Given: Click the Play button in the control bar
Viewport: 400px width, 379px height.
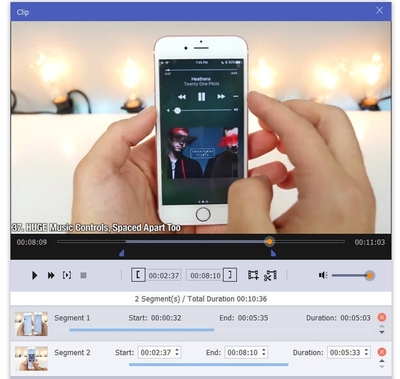Looking at the screenshot, I should click(x=34, y=275).
